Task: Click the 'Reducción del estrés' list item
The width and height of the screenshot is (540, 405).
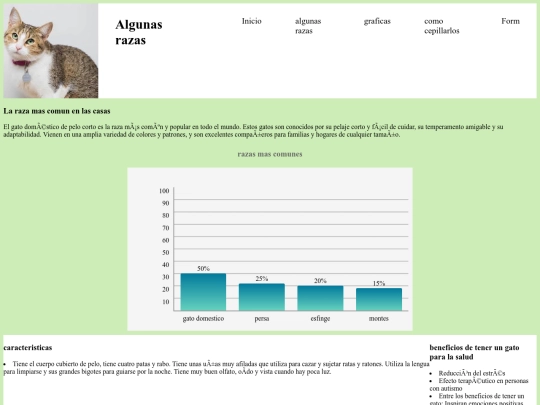Action: tap(472, 373)
